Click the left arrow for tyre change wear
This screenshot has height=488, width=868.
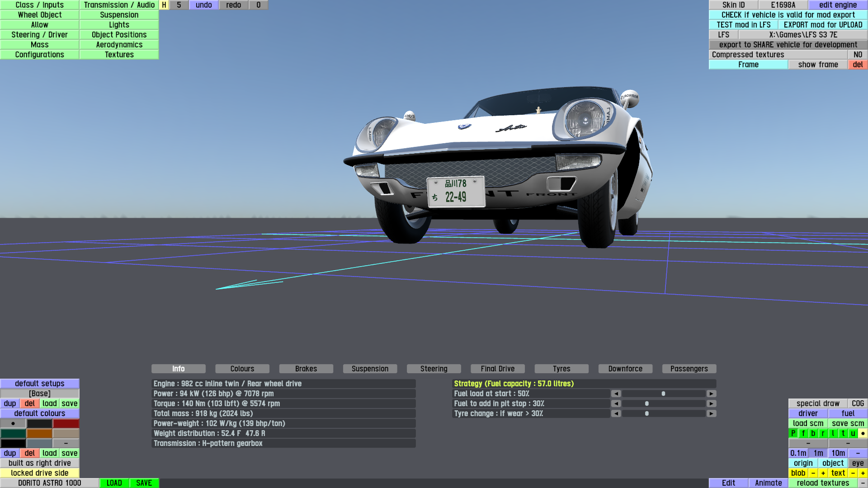(x=616, y=413)
